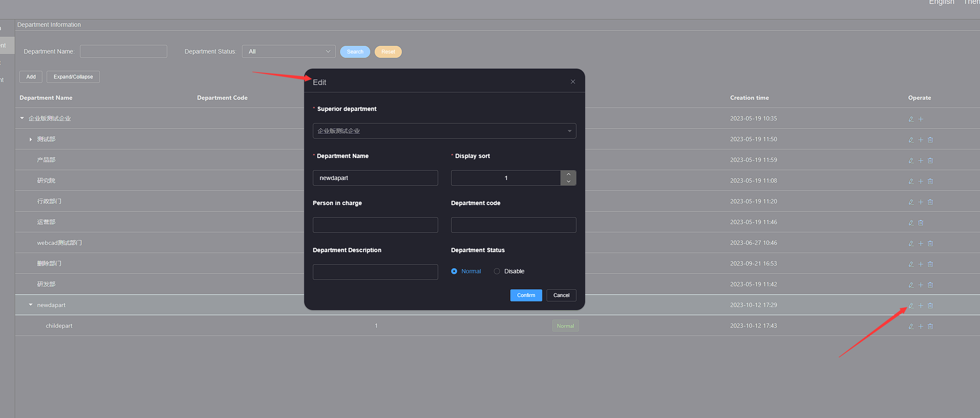Delete 产品部 with the trash icon
Image resolution: width=980 pixels, height=418 pixels.
[x=930, y=161]
